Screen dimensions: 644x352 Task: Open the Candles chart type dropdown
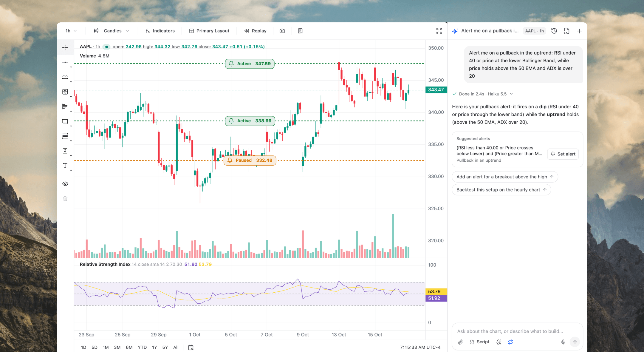(112, 31)
